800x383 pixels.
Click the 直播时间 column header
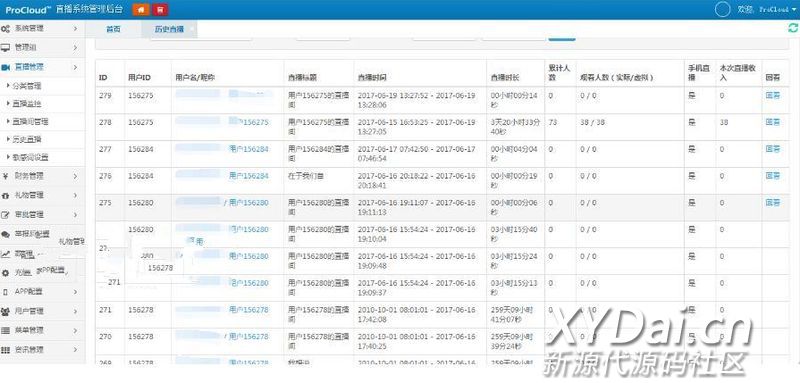tap(371, 78)
